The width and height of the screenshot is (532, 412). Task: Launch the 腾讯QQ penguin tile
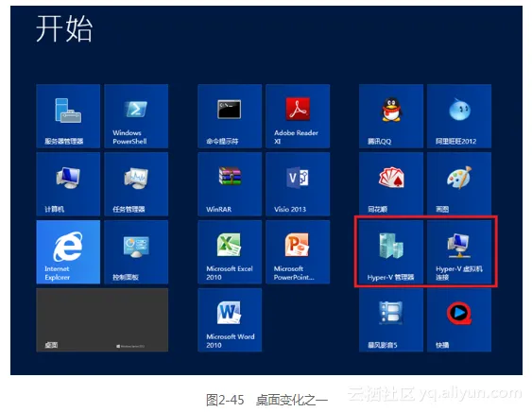[x=391, y=116]
